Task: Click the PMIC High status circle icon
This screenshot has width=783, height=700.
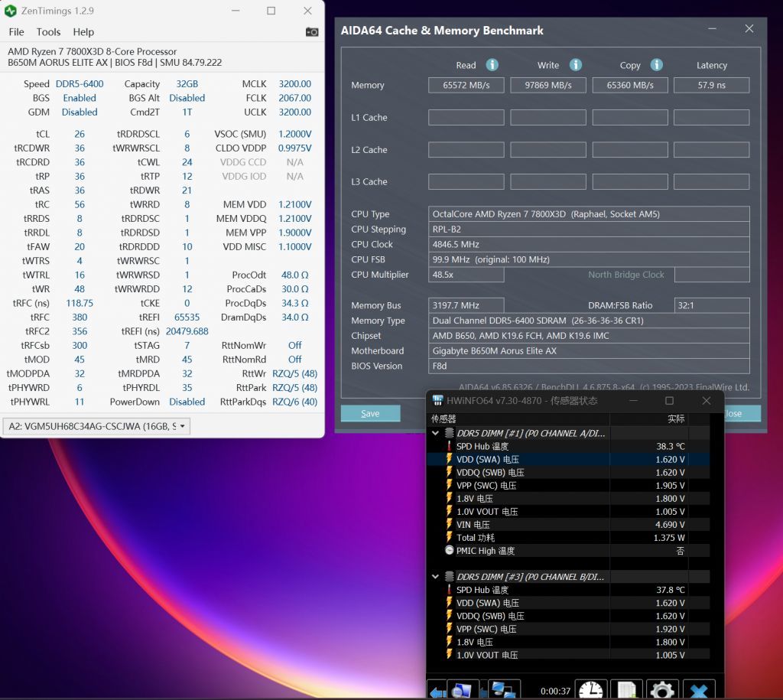Action: tap(449, 550)
